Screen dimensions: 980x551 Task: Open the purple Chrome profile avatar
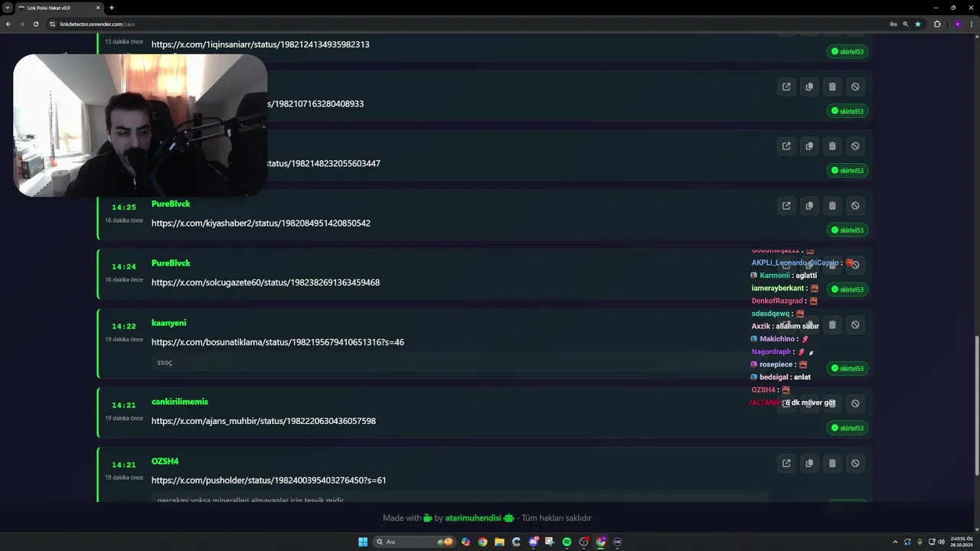[957, 24]
